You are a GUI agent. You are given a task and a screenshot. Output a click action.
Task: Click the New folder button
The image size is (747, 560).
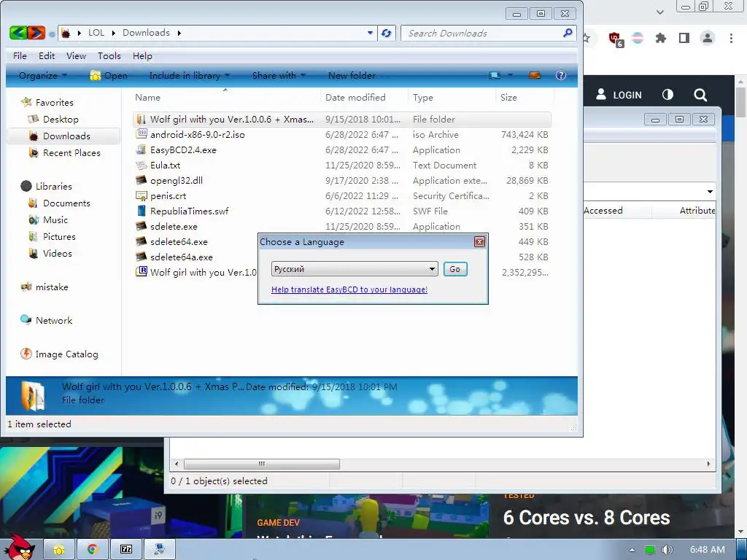pos(352,75)
